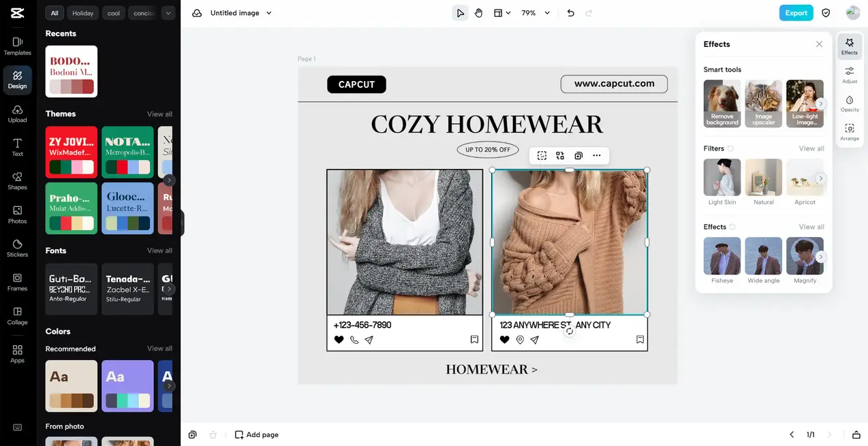Show more Filters with arrow
This screenshot has width=868, height=446.
821,178
